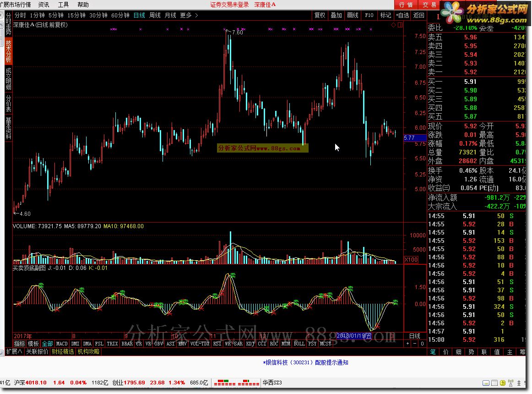Select the 模板 tab in indicator bar
532x394 pixels.
[33, 344]
